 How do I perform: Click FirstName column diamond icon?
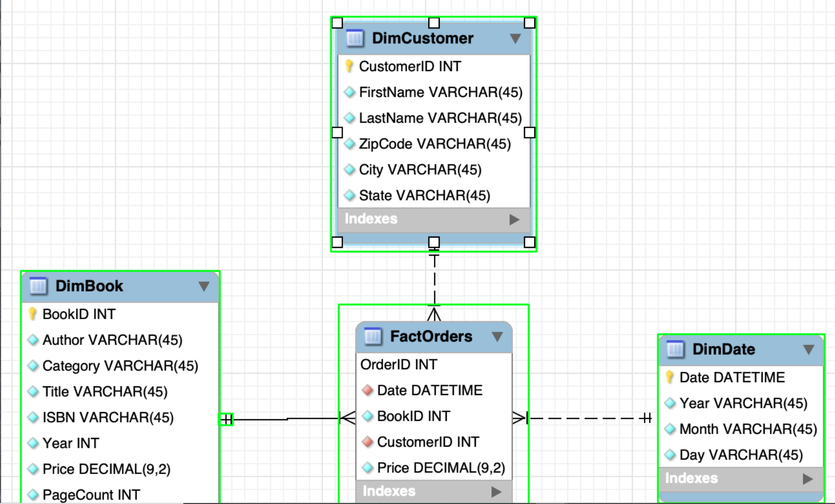350,92
